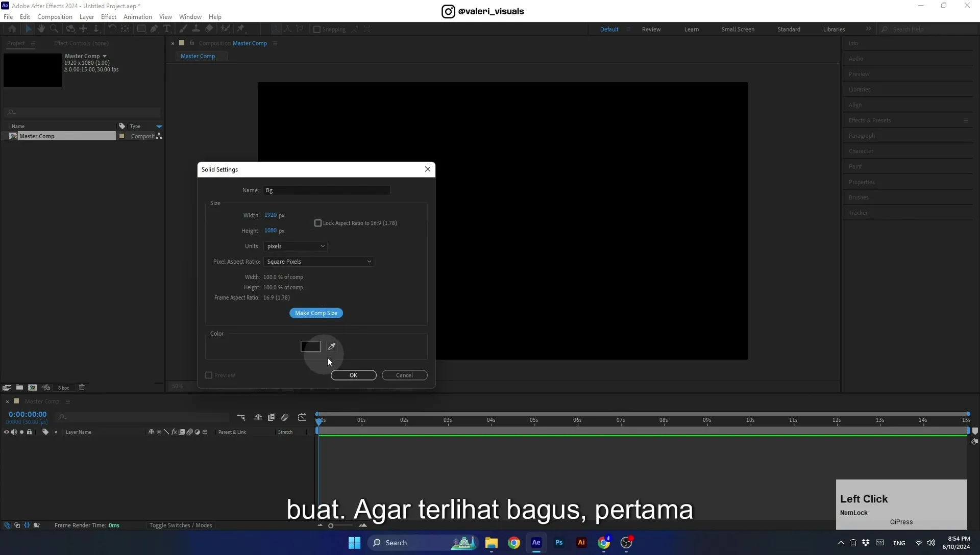Image resolution: width=980 pixels, height=555 pixels.
Task: Open the 8 bpc color depth setting
Action: [x=63, y=388]
